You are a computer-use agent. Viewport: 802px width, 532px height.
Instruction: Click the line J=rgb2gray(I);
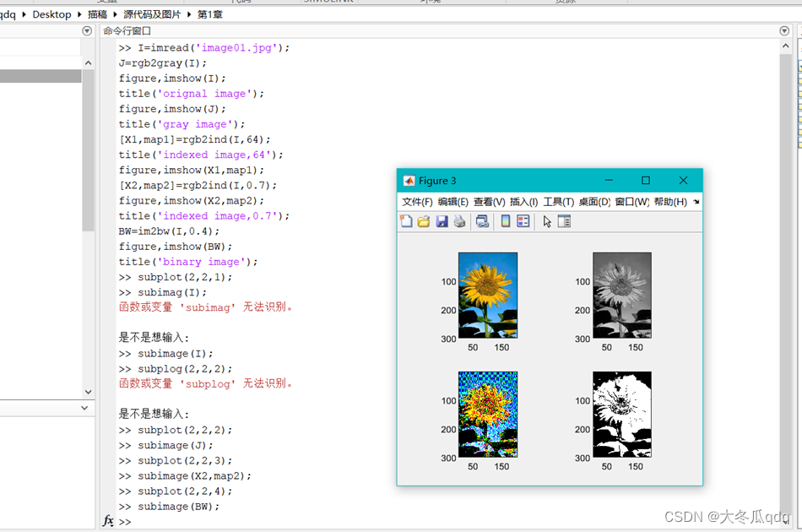(x=163, y=63)
